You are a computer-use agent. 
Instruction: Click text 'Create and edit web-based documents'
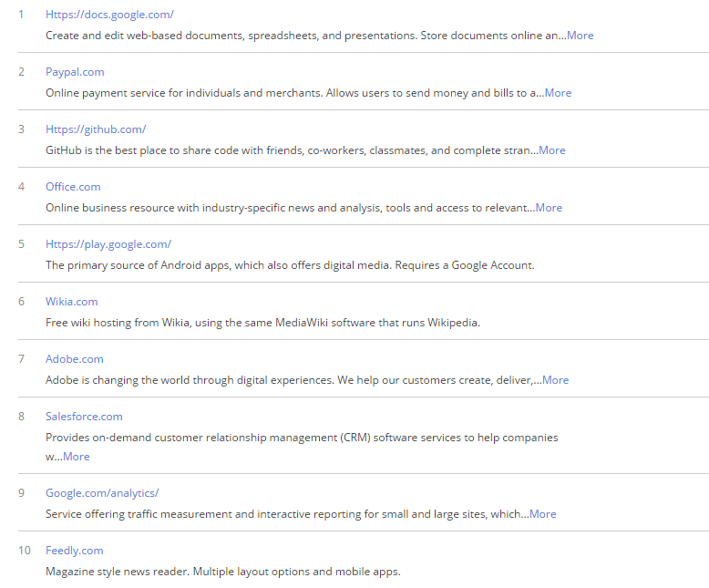tap(145, 36)
